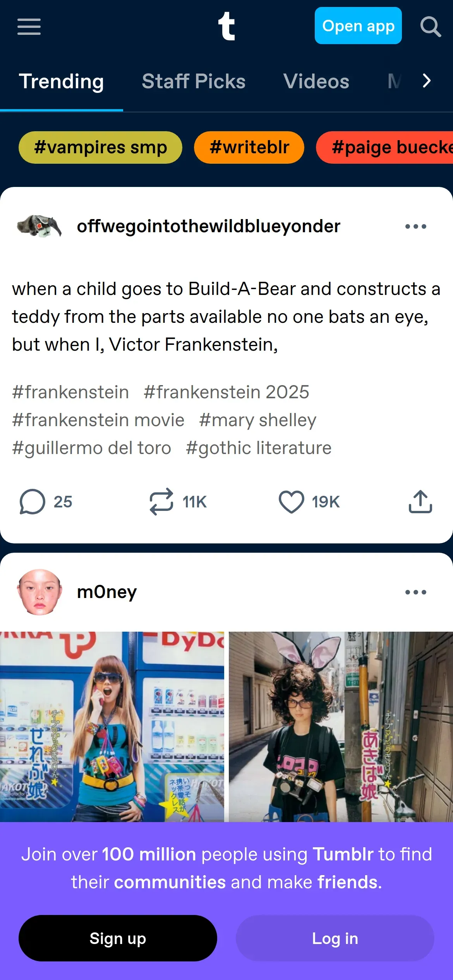This screenshot has height=980, width=453.
Task: Open the search magnifier icon
Action: [431, 26]
